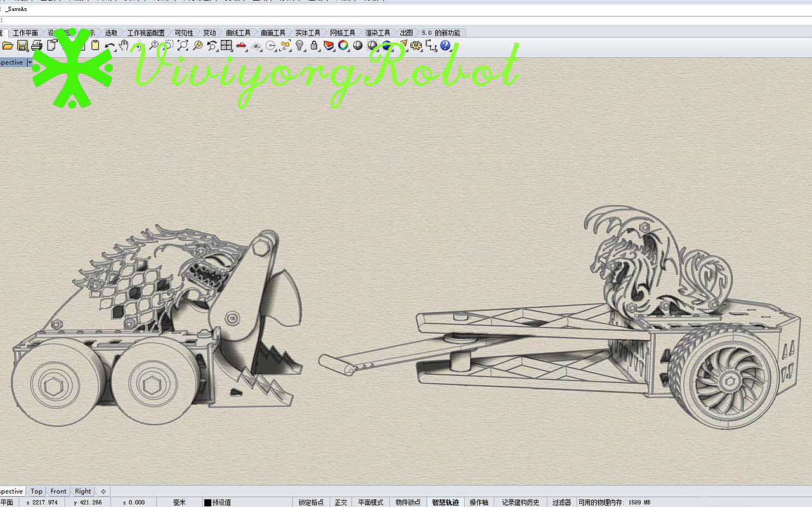Toggle 锁定格点 grid snap in status bar
The height and width of the screenshot is (507, 812).
tap(311, 502)
